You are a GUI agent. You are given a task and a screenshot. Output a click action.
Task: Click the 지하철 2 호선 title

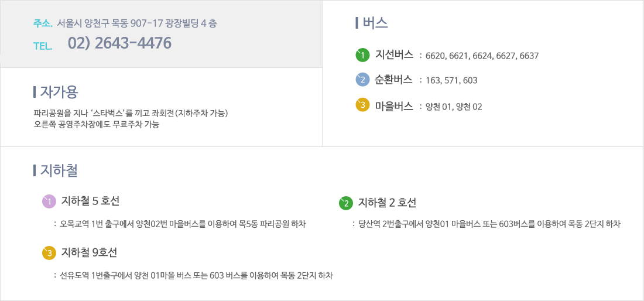(x=388, y=203)
